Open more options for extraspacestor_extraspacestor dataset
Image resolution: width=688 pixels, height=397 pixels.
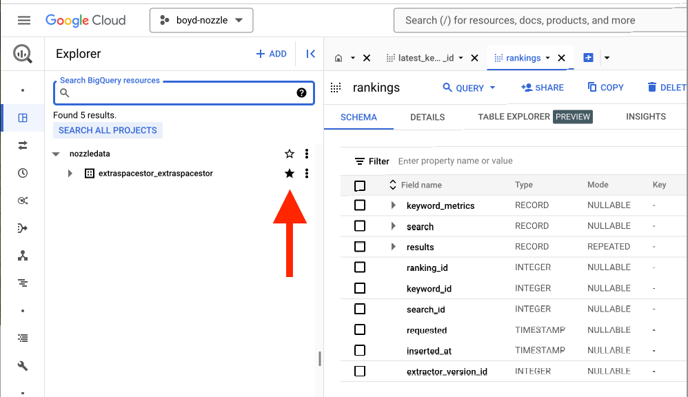point(307,173)
